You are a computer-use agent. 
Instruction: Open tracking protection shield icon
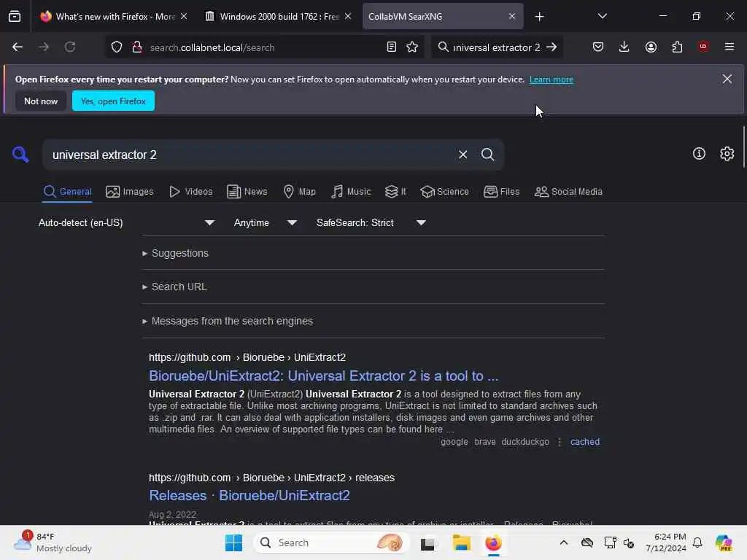(x=117, y=47)
